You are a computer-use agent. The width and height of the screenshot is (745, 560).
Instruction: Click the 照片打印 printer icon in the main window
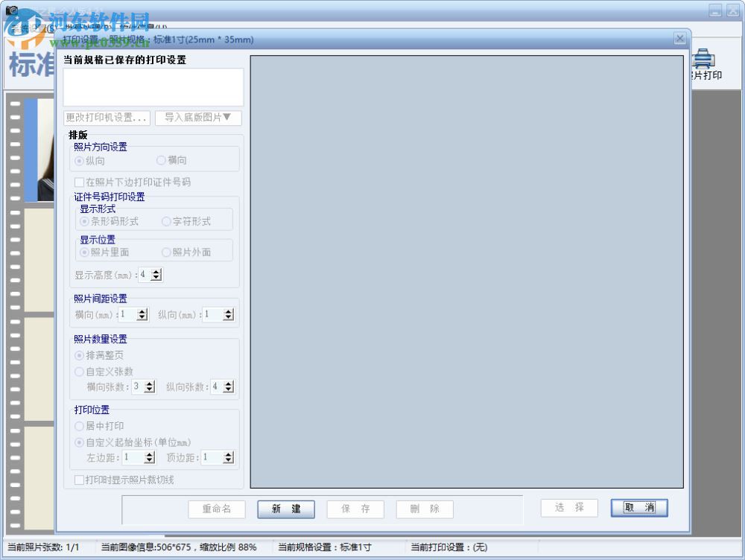703,59
